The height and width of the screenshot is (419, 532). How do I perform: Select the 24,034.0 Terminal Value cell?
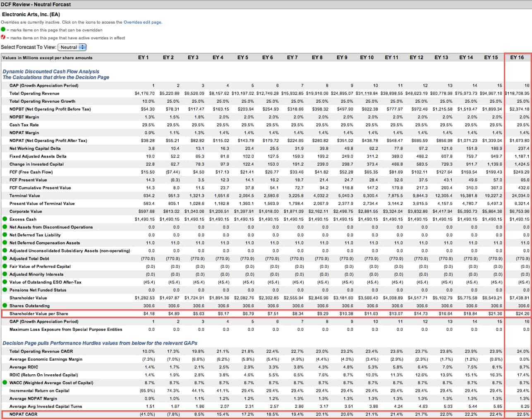click(521, 195)
